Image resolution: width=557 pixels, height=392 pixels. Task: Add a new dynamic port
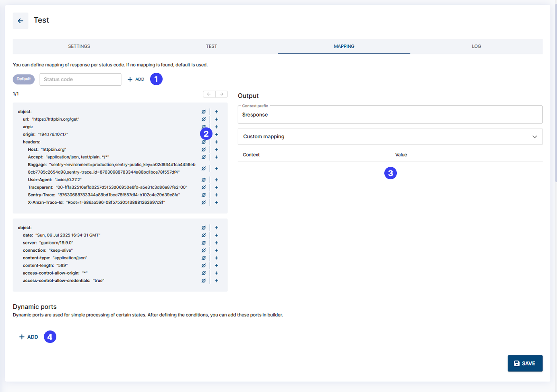28,337
